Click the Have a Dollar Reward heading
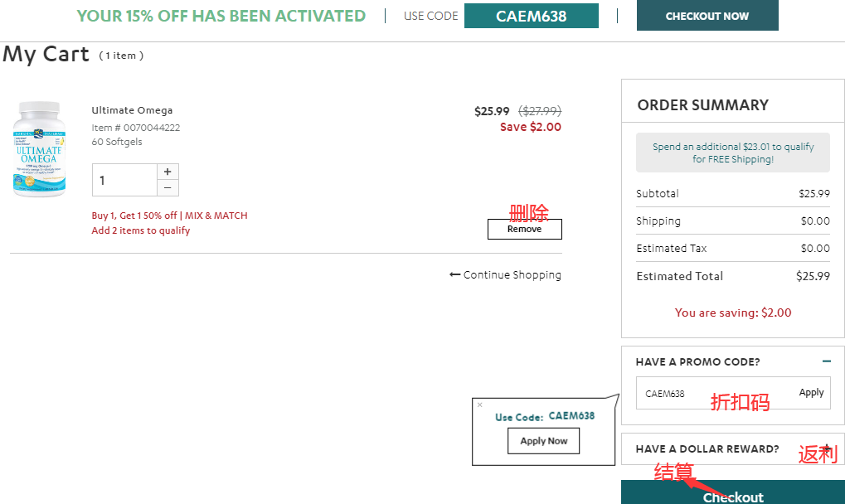The image size is (845, 504). pyautogui.click(x=707, y=449)
